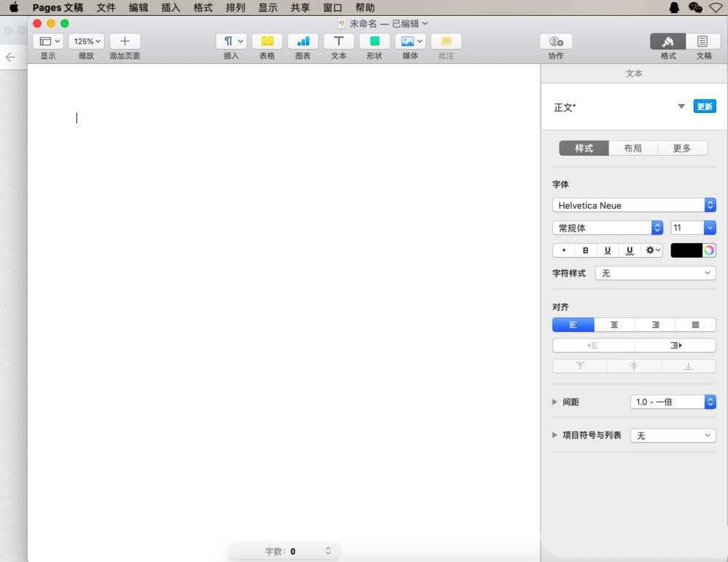Click the 更新 paragraph style button
This screenshot has height=562, width=728.
click(x=704, y=106)
